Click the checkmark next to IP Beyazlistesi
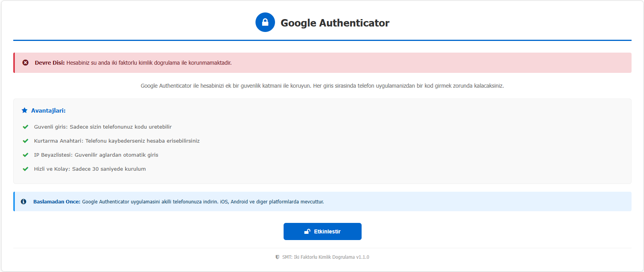This screenshot has height=272, width=644. click(x=25, y=155)
